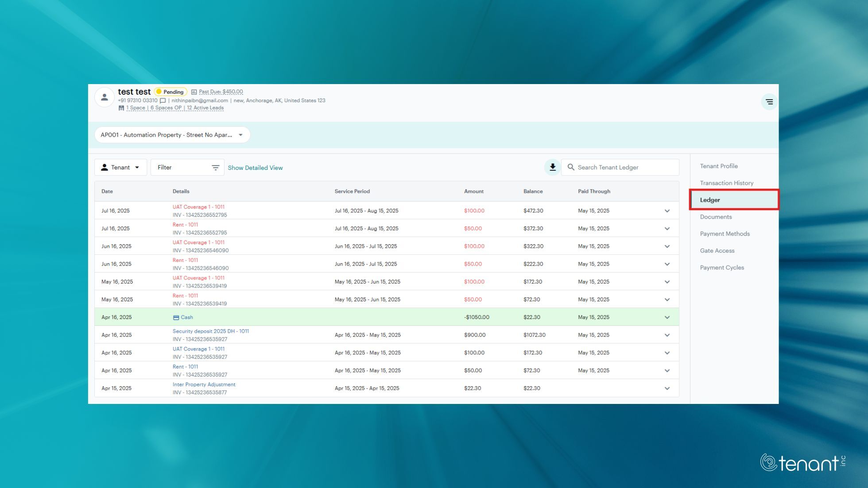Focus the Search Tenant Ledger field

(620, 167)
